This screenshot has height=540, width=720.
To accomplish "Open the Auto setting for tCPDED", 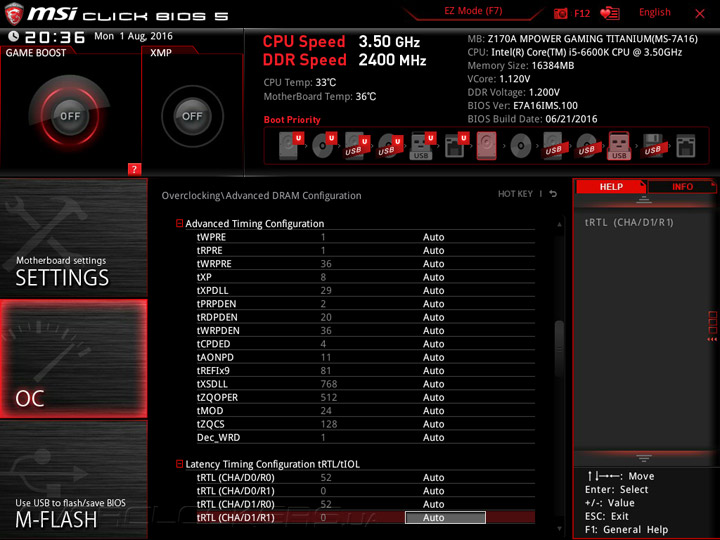I will pos(433,344).
